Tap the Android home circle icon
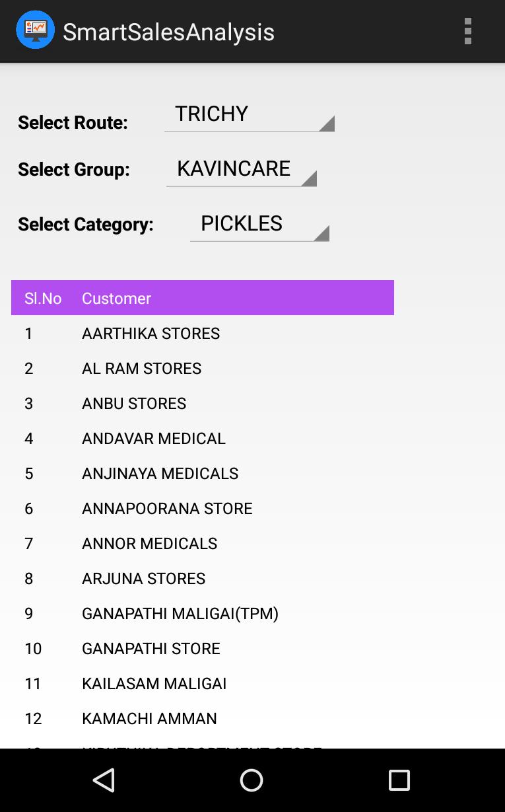 pos(252,780)
